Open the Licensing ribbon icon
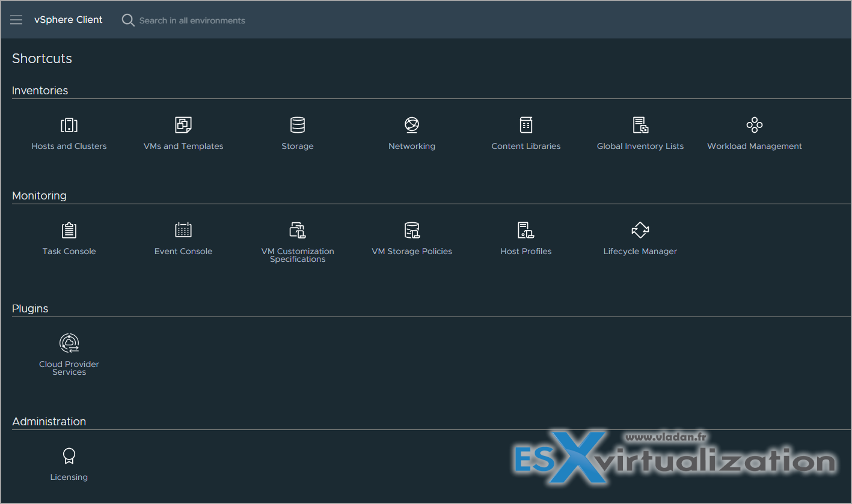This screenshot has height=504, width=852. pyautogui.click(x=69, y=456)
